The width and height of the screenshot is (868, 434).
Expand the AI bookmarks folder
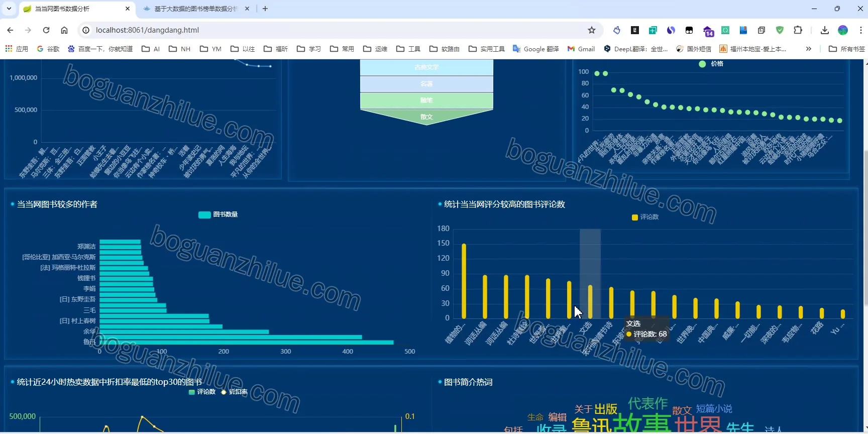click(x=151, y=49)
